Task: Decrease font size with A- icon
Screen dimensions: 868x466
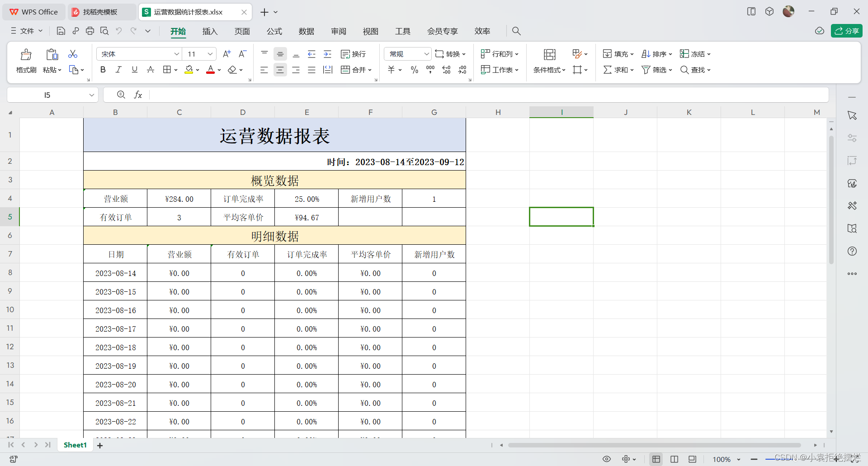Action: point(243,54)
